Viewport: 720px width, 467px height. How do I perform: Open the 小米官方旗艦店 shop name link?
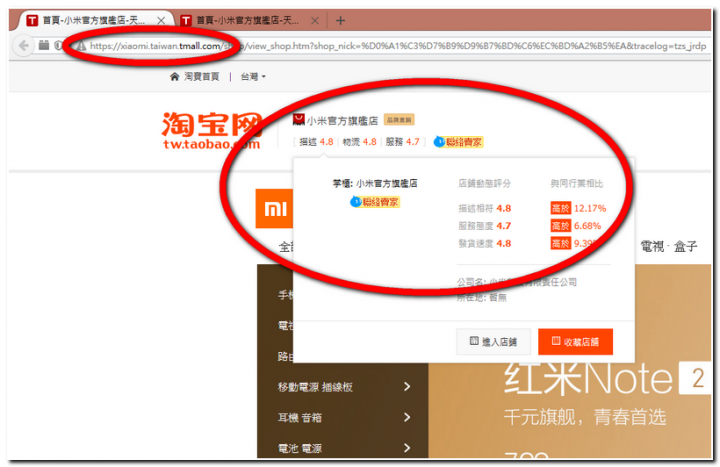click(x=342, y=121)
